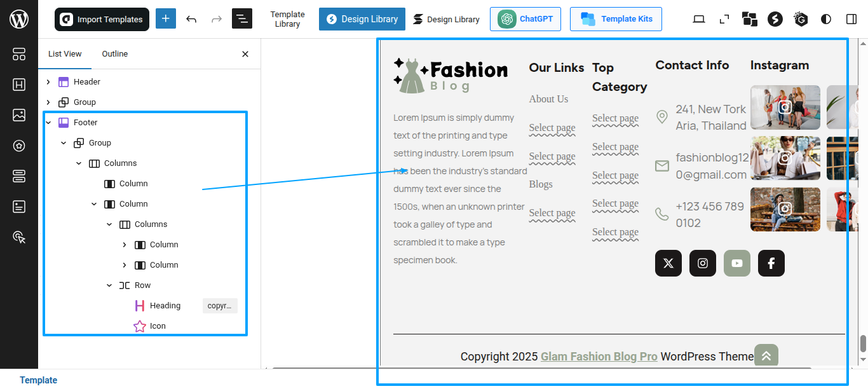Toggle the document overview list view icon
The width and height of the screenshot is (868, 391).
coord(242,19)
